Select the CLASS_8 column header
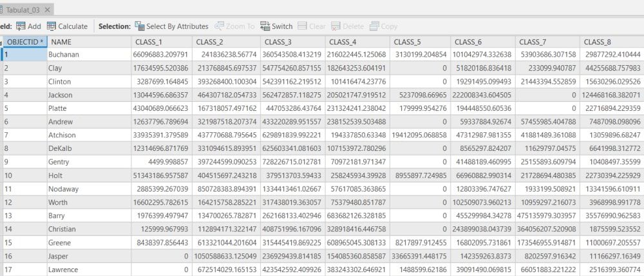The width and height of the screenshot is (644, 276). point(612,42)
